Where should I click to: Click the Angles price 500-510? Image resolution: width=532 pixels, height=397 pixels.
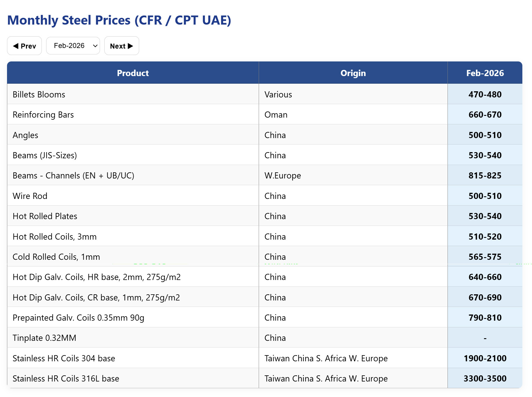tap(485, 135)
